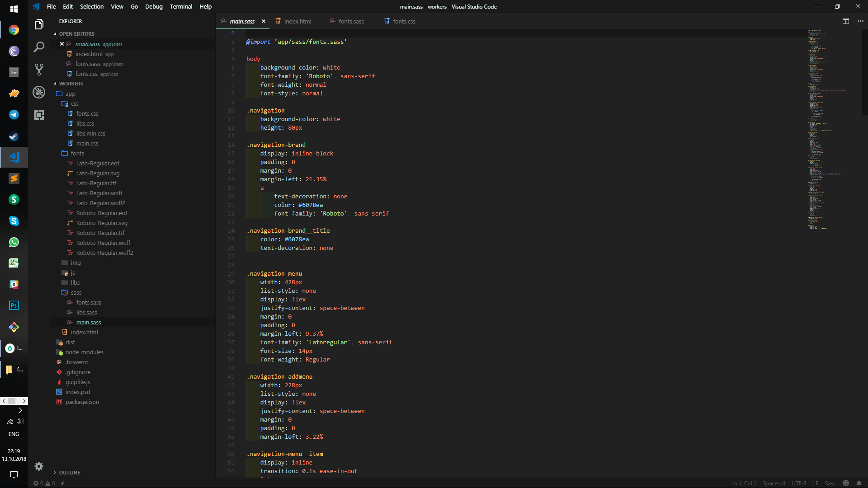Image resolution: width=868 pixels, height=488 pixels.
Task: Collapse the css folder
Action: [x=75, y=104]
